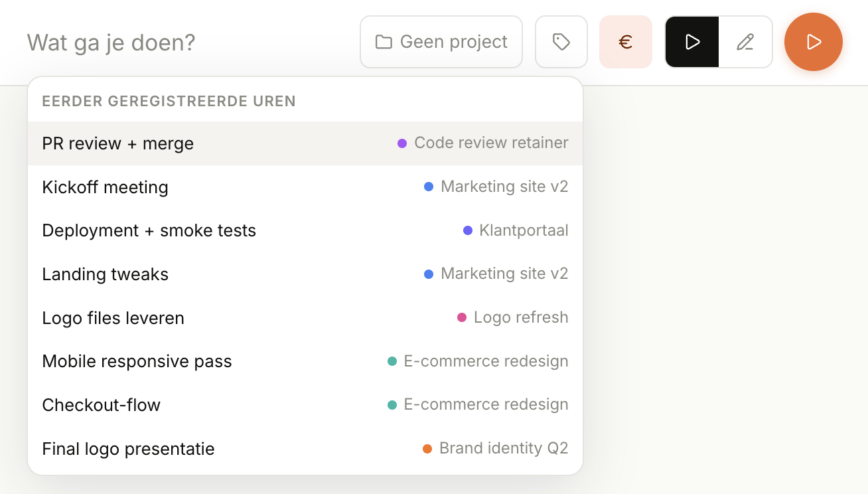This screenshot has height=494, width=868.
Task: Toggle the euro billable button
Action: click(625, 42)
